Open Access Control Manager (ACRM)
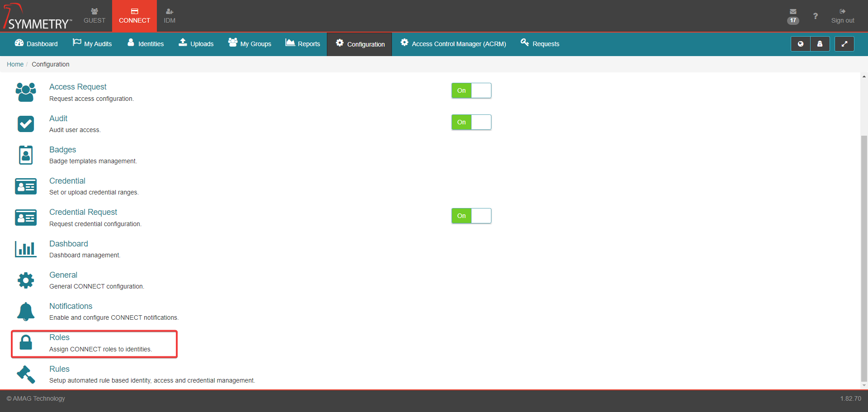Viewport: 868px width, 412px height. click(453, 44)
